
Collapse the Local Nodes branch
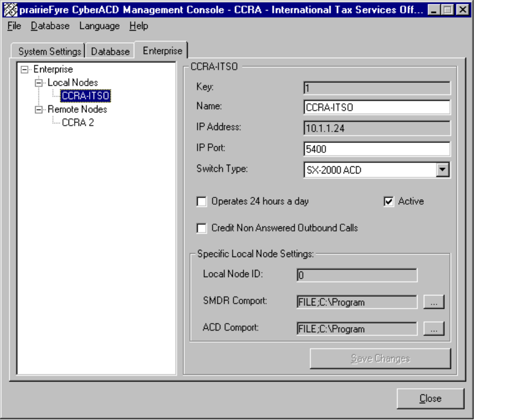[x=38, y=83]
